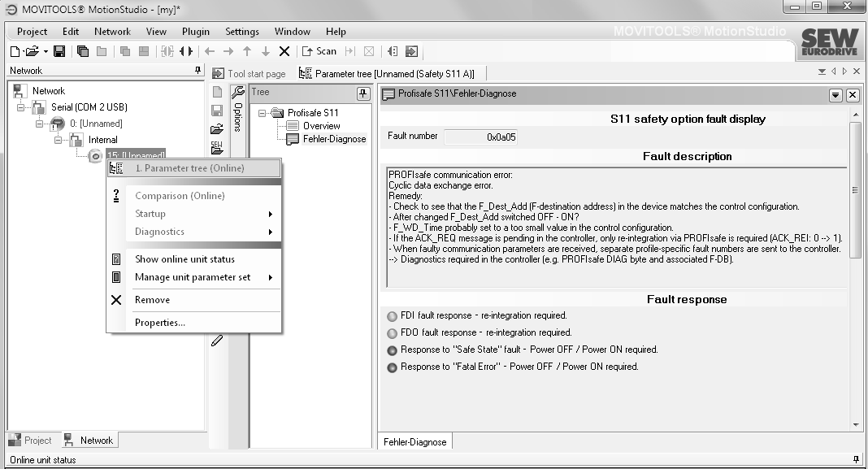
Task: Open Properties... from the context menu
Action: [194, 322]
